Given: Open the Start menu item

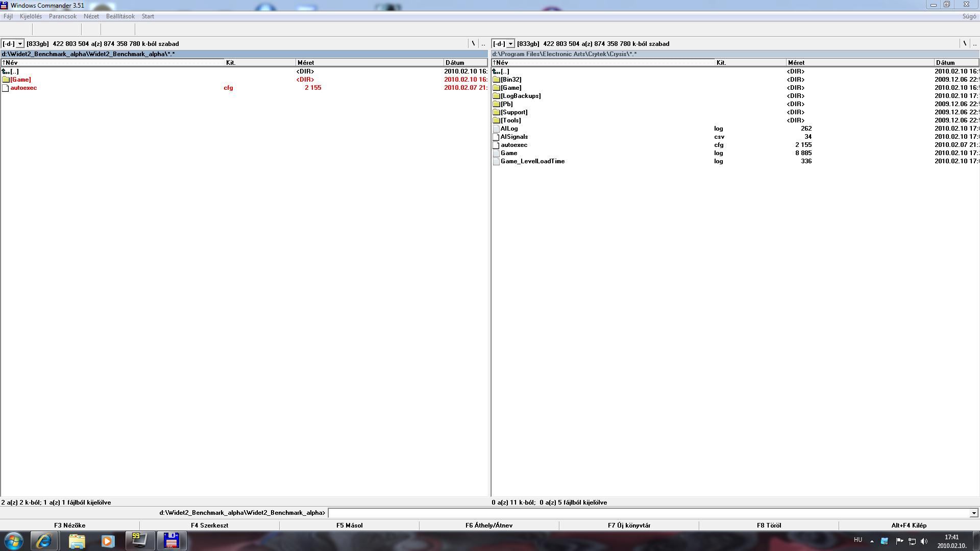Looking at the screenshot, I should tap(148, 16).
